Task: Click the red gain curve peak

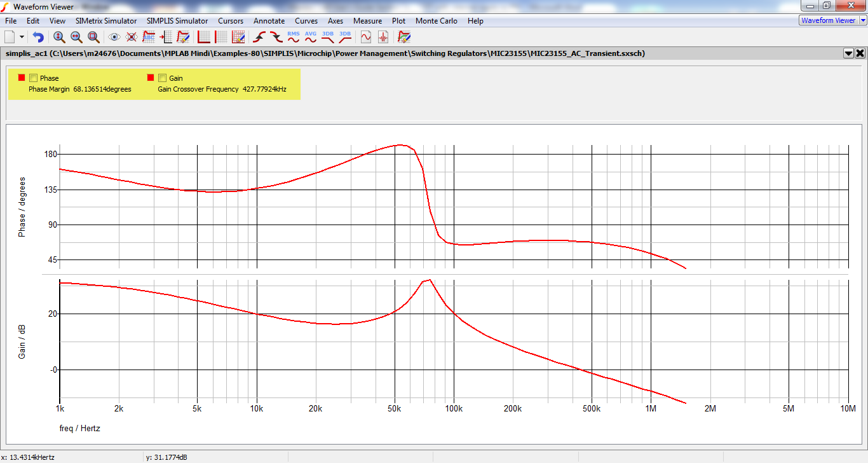Action: point(430,280)
